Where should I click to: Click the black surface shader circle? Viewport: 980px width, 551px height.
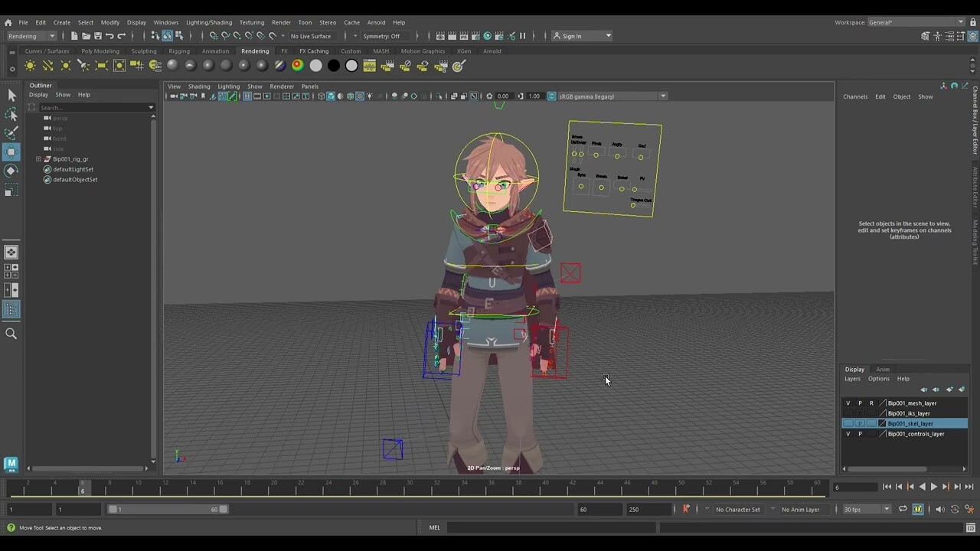[x=334, y=66]
